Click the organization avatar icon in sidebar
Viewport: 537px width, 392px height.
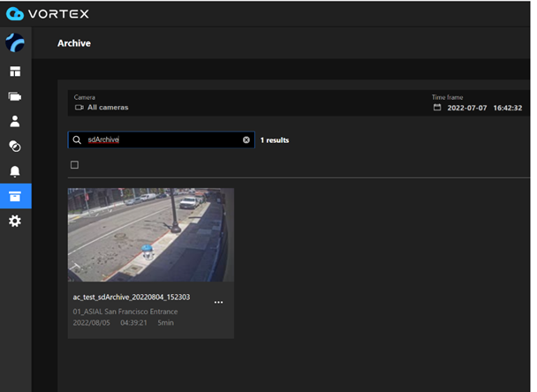tap(15, 43)
